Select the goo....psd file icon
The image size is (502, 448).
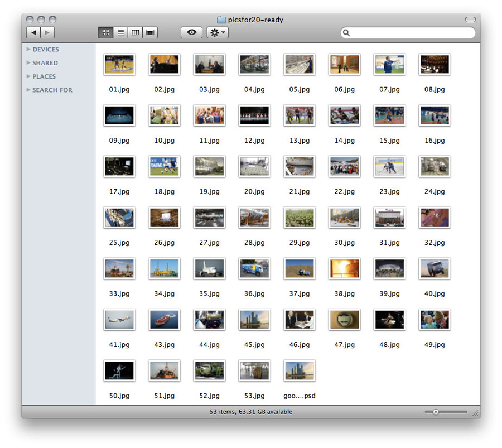pos(300,371)
